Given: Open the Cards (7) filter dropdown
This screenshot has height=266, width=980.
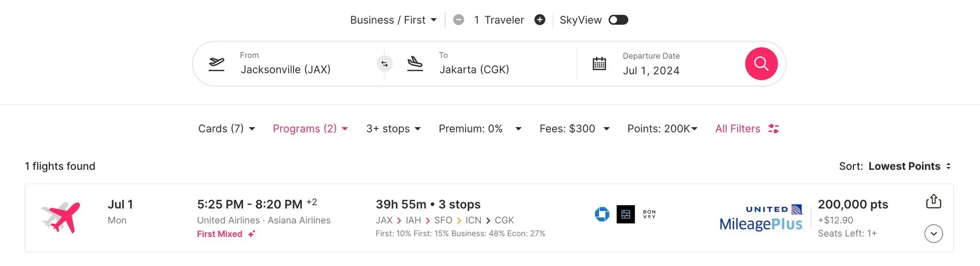Looking at the screenshot, I should 226,129.
